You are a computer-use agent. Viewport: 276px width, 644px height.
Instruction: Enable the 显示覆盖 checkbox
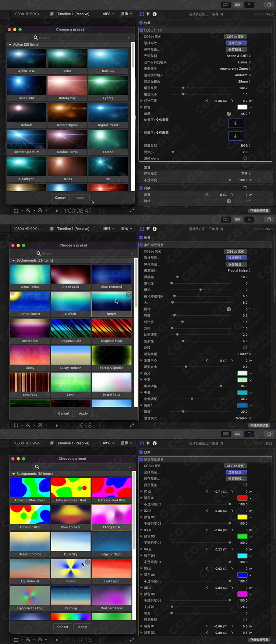245,485
